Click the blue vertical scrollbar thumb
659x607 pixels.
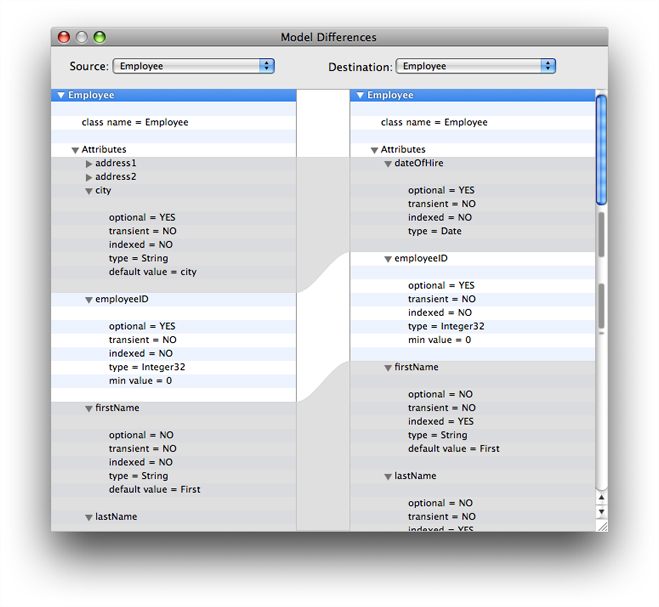click(601, 150)
